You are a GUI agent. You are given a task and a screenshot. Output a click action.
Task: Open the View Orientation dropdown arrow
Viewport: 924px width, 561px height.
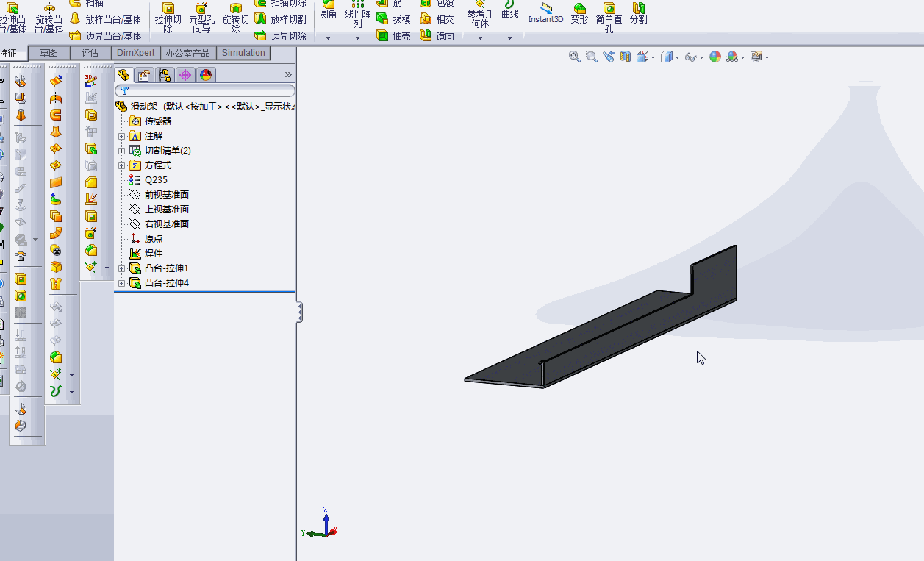click(653, 57)
